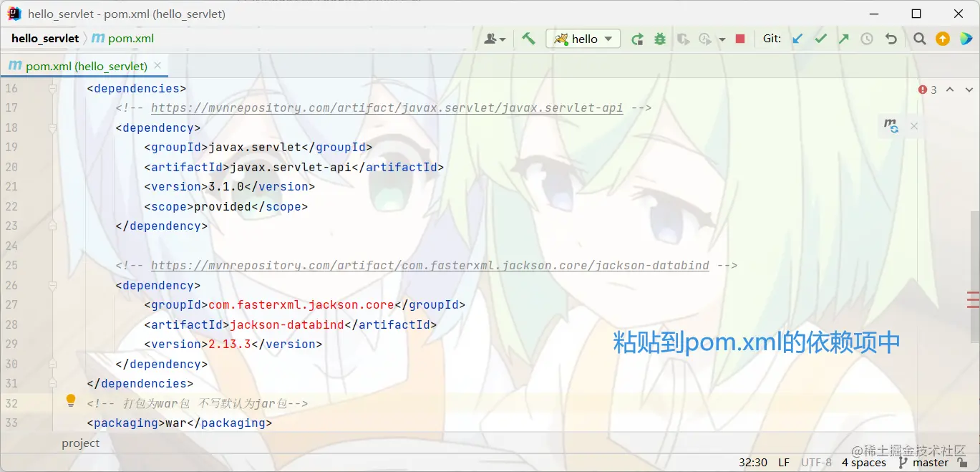Image resolution: width=980 pixels, height=472 pixels.
Task: Open the red error indicator showing 3
Action: click(x=928, y=90)
